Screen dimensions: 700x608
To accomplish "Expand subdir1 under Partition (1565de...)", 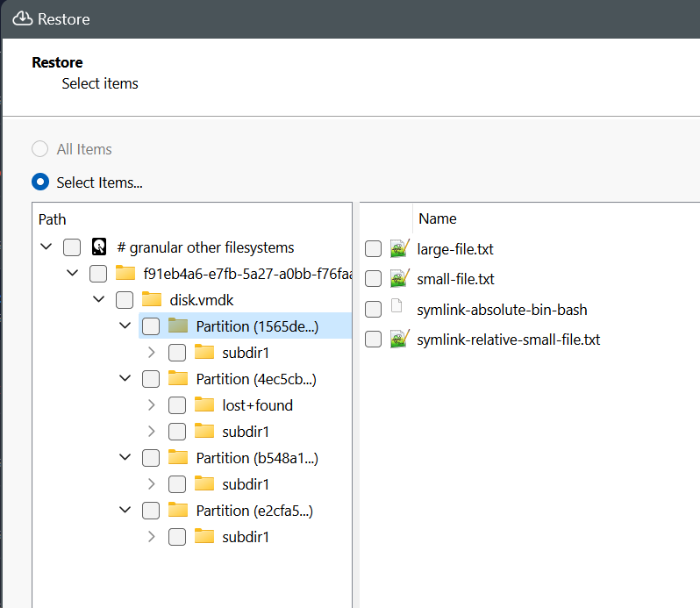I will 151,353.
